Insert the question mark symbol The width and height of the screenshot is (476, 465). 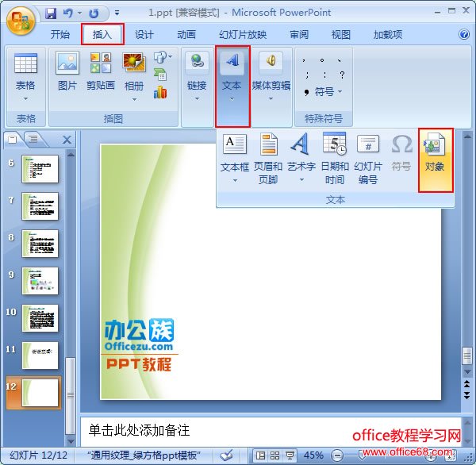(x=342, y=75)
